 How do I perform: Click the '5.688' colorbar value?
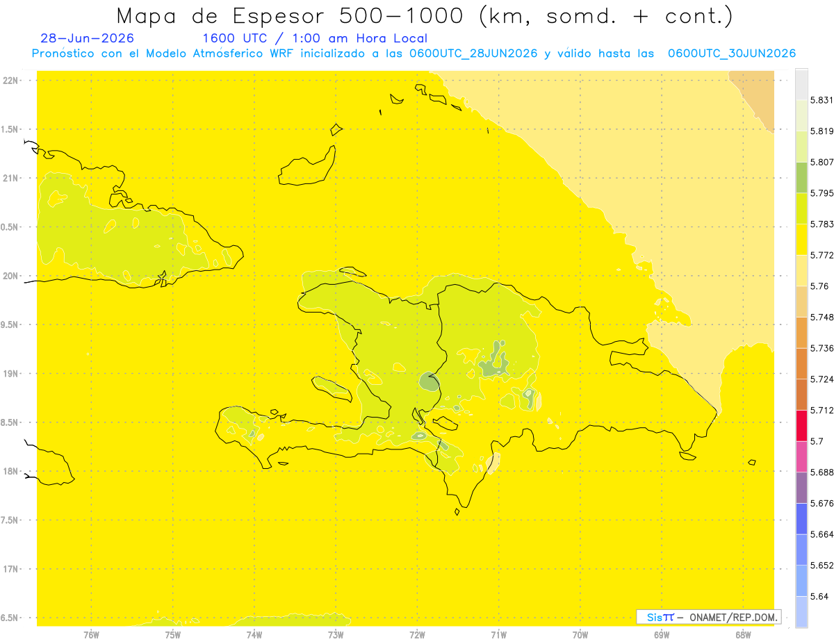tap(822, 472)
